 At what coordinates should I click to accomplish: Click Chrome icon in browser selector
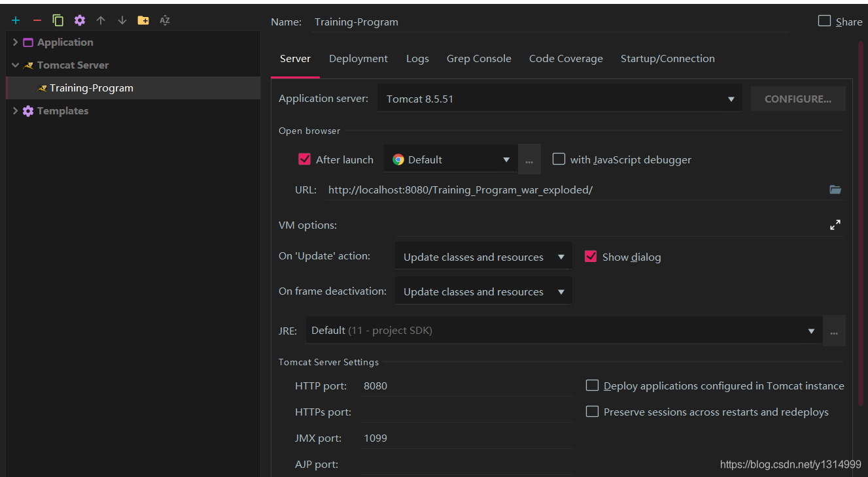[398, 159]
